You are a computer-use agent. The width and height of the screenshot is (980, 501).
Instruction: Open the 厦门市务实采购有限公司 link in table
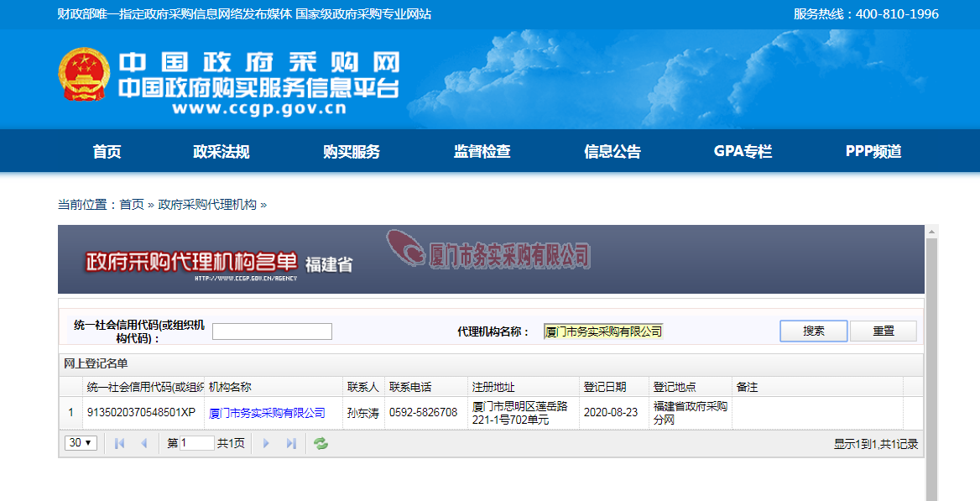click(x=267, y=413)
